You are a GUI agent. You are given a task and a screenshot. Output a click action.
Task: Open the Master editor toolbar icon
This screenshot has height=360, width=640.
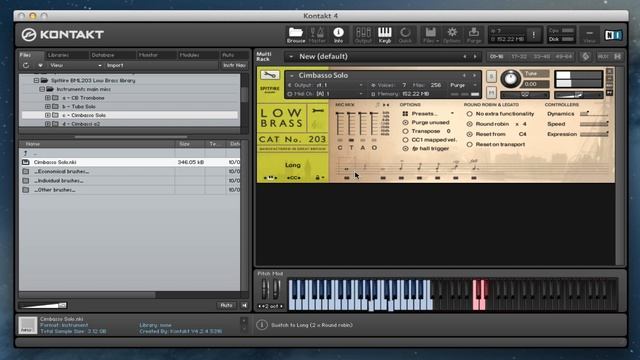[x=317, y=35]
